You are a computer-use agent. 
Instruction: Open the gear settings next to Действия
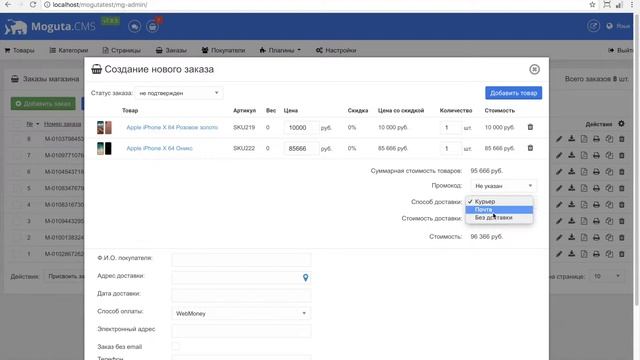[x=621, y=123]
